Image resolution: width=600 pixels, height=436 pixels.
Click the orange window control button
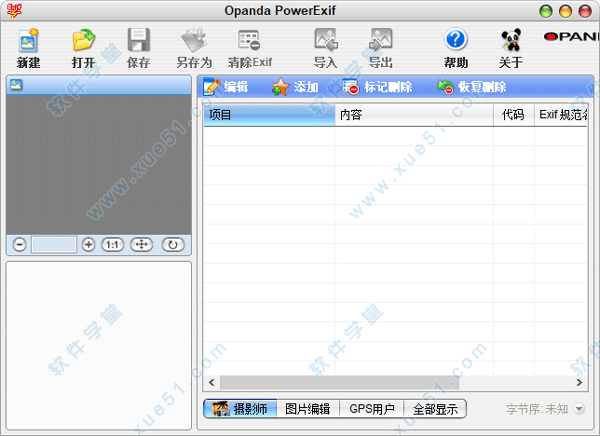pyautogui.click(x=565, y=11)
